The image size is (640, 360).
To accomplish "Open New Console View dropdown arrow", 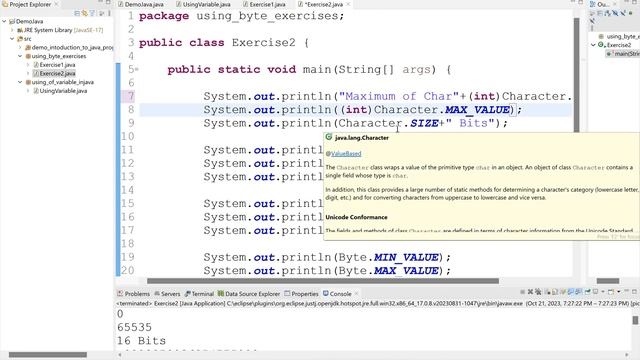I will coord(619,292).
